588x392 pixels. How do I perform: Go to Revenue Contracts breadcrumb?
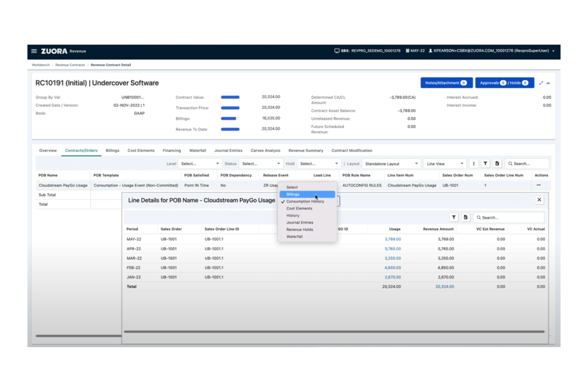coord(70,65)
